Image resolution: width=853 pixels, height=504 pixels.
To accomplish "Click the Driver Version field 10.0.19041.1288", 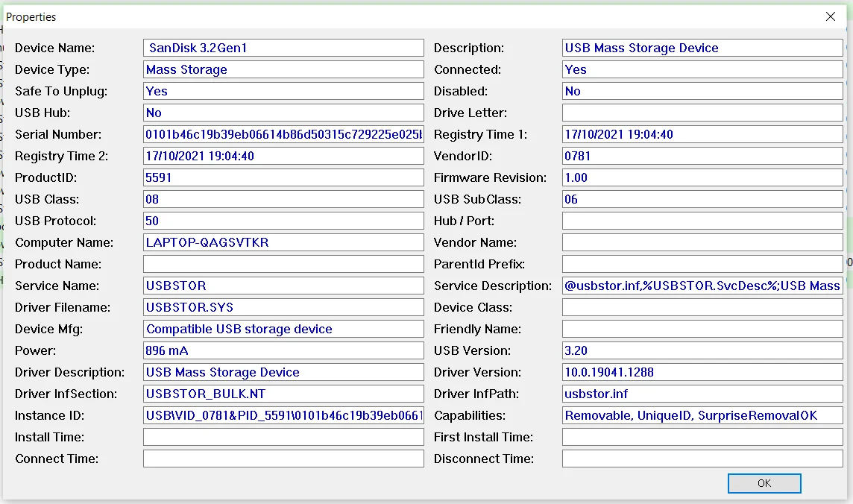I will click(x=702, y=373).
